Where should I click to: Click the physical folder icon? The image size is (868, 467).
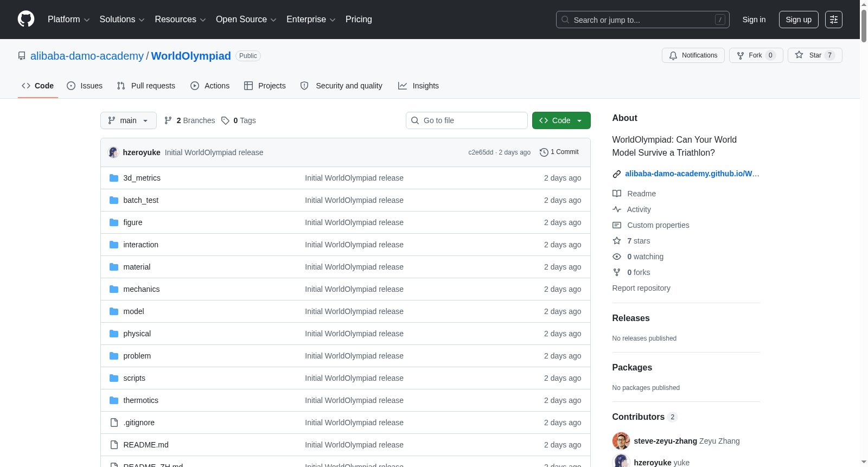pos(114,334)
